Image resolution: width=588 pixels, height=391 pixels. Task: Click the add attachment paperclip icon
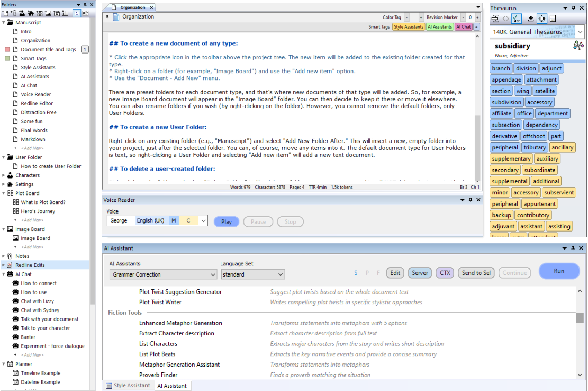coord(14,13)
